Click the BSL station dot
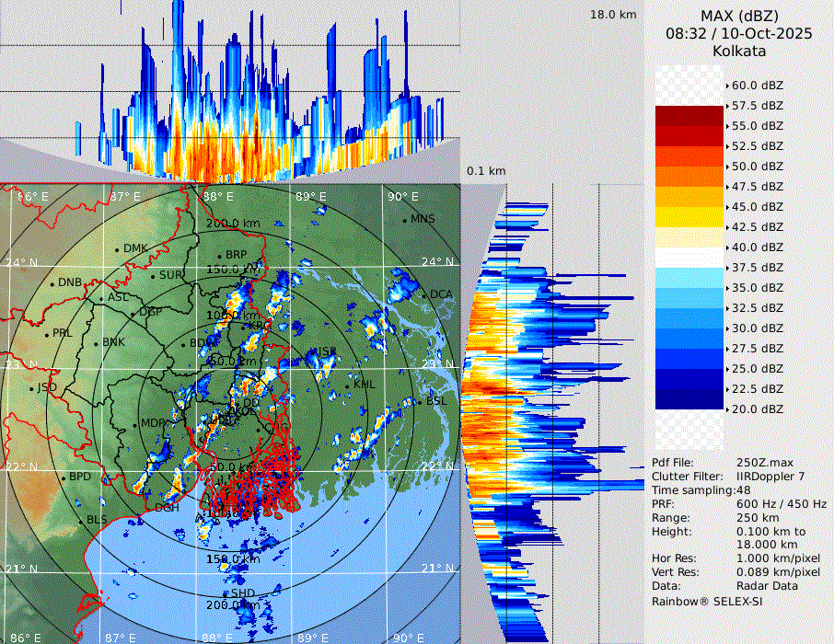This screenshot has height=644, width=834. [x=420, y=402]
